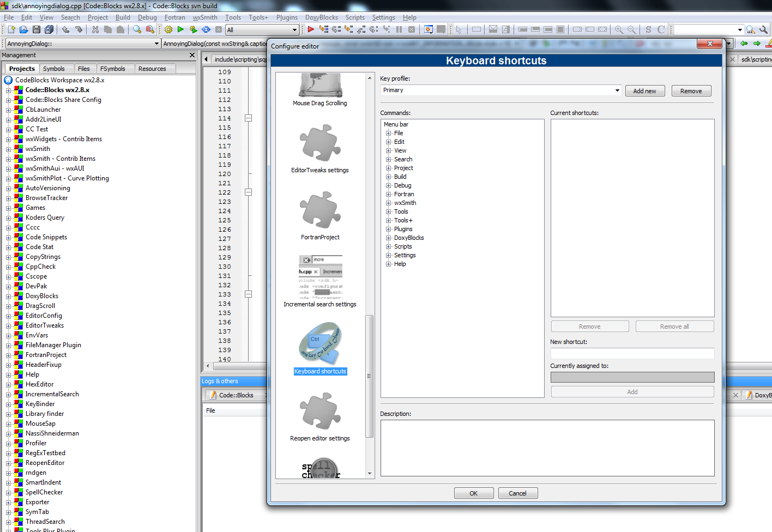Click the New file toolbar icon
The height and width of the screenshot is (532, 772).
click(x=11, y=29)
